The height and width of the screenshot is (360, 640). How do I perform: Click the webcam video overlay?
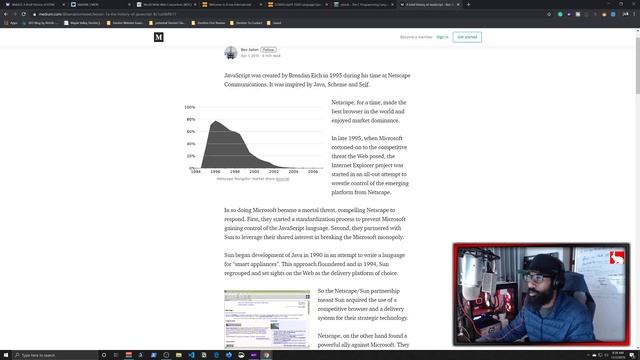[x=541, y=294]
